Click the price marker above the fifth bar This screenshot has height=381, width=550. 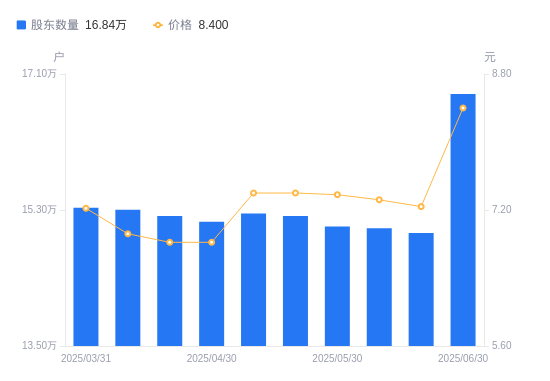pos(254,193)
